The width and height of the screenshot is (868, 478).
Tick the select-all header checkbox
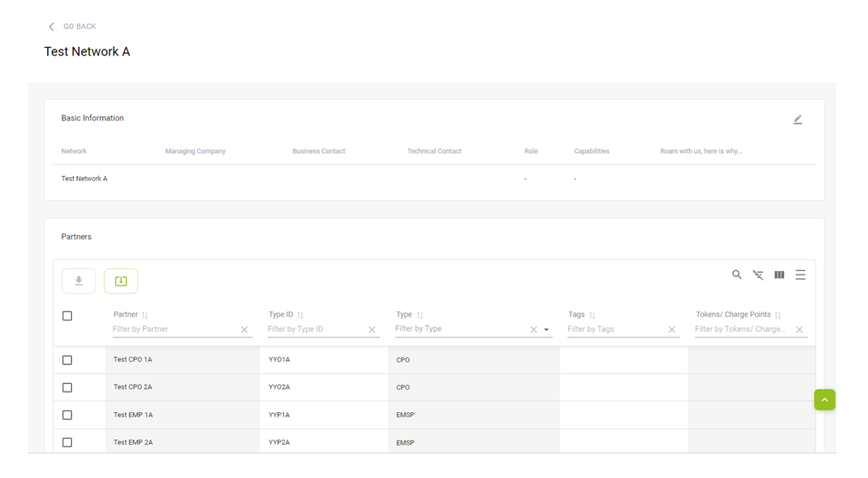67,316
